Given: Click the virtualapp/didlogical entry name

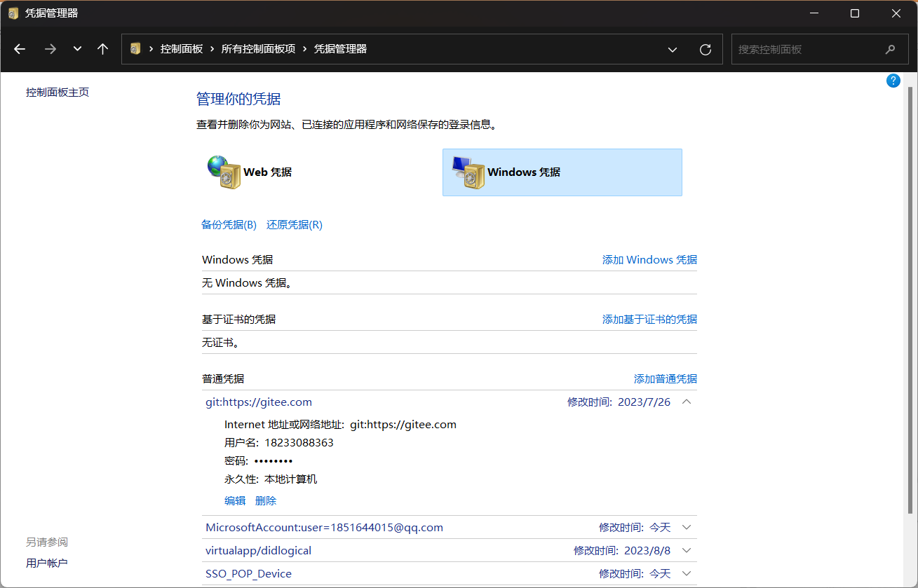Looking at the screenshot, I should tap(258, 551).
